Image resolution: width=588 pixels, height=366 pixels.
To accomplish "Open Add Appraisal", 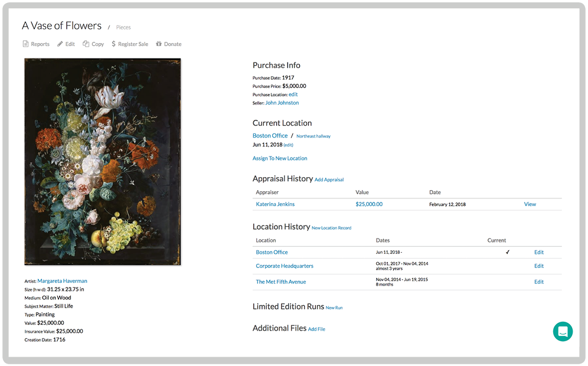I will click(329, 179).
